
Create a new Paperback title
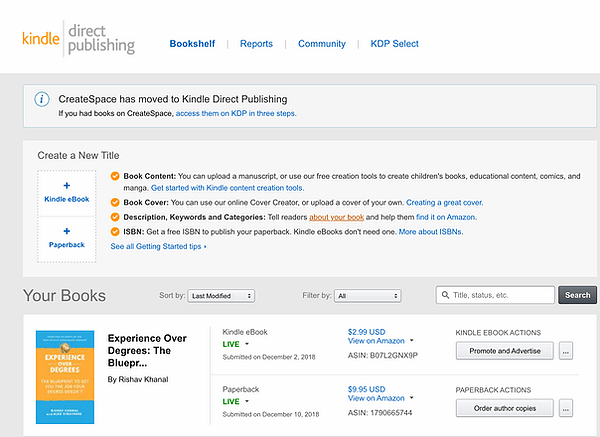coord(67,239)
